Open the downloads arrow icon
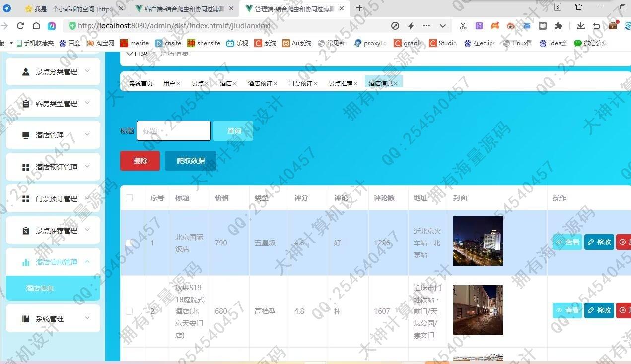Screen dimensions: 631x364 [x=580, y=26]
